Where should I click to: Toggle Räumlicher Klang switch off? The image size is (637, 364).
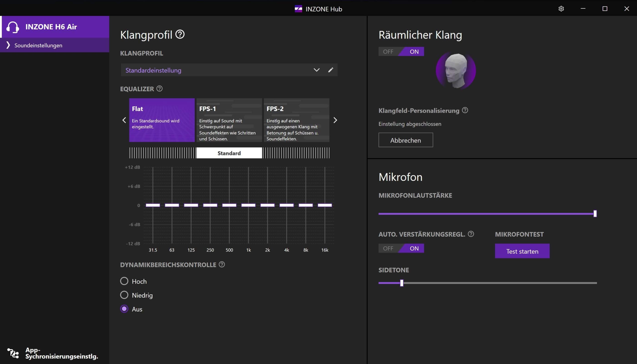click(388, 52)
